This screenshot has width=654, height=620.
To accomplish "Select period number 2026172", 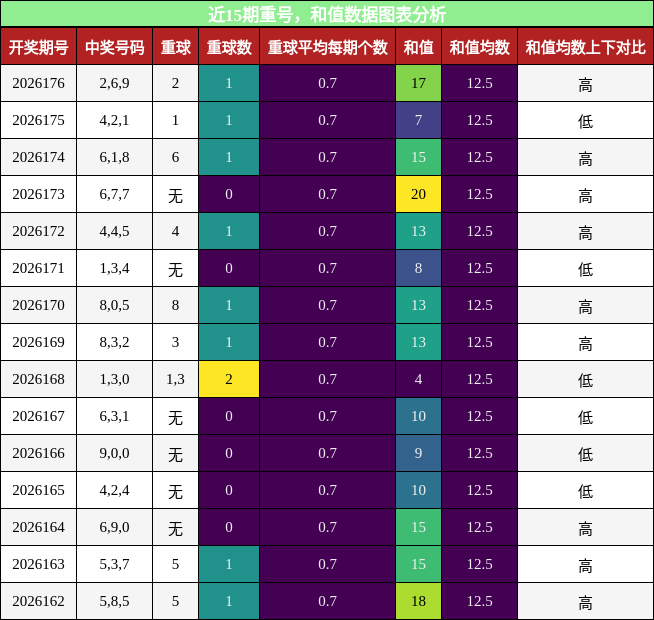I will pyautogui.click(x=38, y=231).
